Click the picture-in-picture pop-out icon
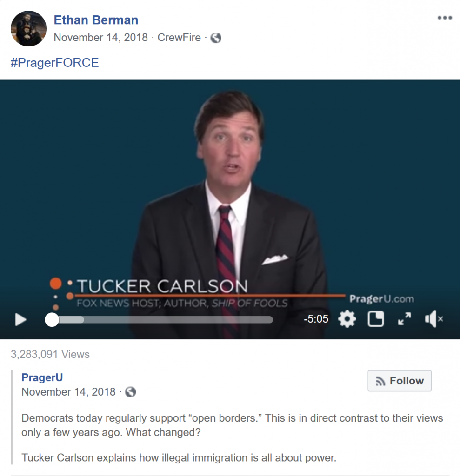 pos(376,319)
